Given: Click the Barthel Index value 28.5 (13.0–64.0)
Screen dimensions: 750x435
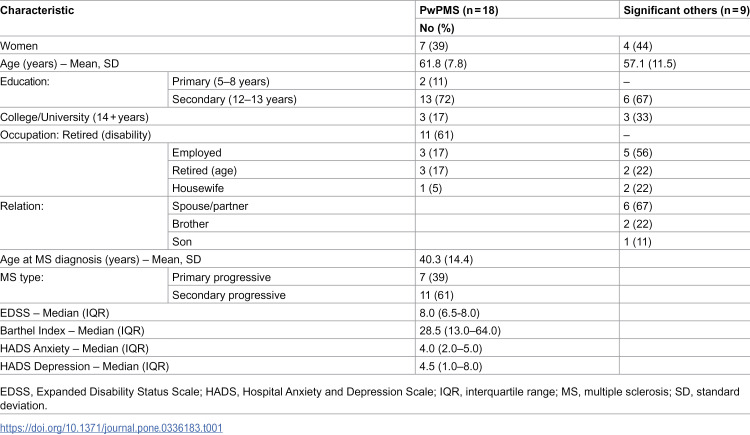Looking at the screenshot, I should (x=460, y=331).
